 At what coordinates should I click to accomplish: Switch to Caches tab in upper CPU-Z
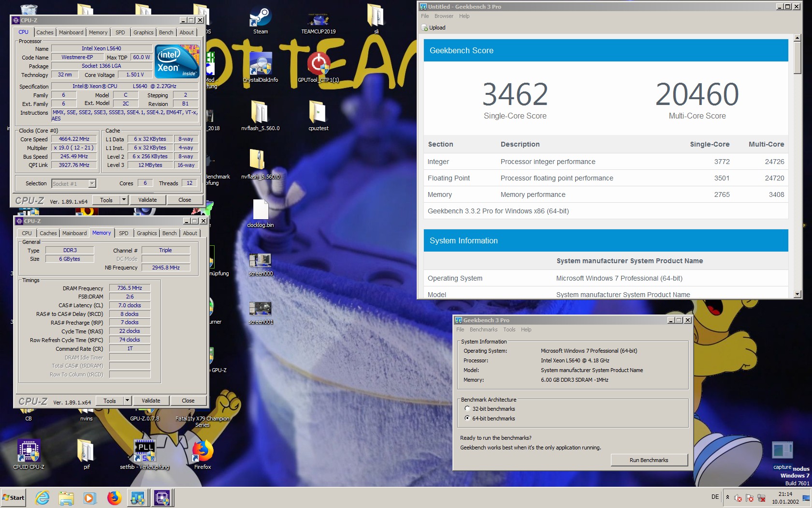tap(45, 32)
